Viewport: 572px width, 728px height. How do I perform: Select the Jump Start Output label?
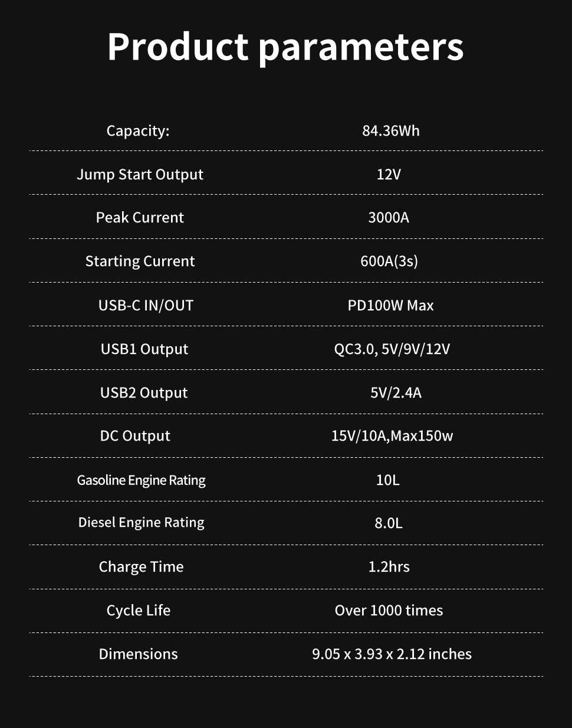(140, 175)
